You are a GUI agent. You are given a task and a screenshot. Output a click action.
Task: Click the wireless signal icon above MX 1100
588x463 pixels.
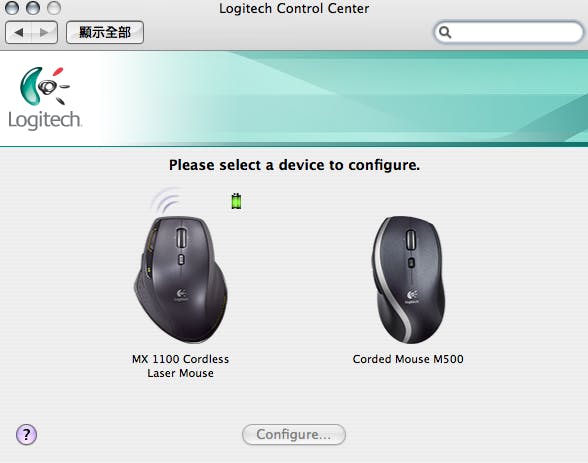166,201
